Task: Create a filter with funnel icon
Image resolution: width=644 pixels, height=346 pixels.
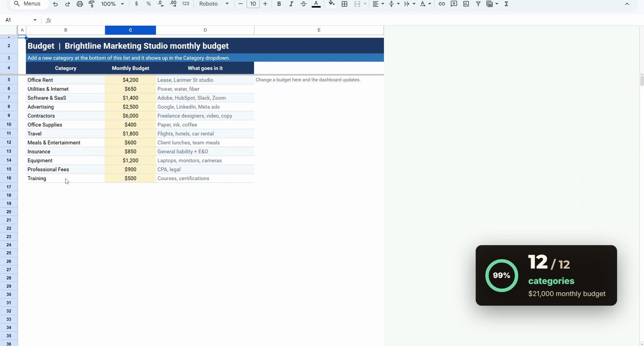Action: pos(478,4)
